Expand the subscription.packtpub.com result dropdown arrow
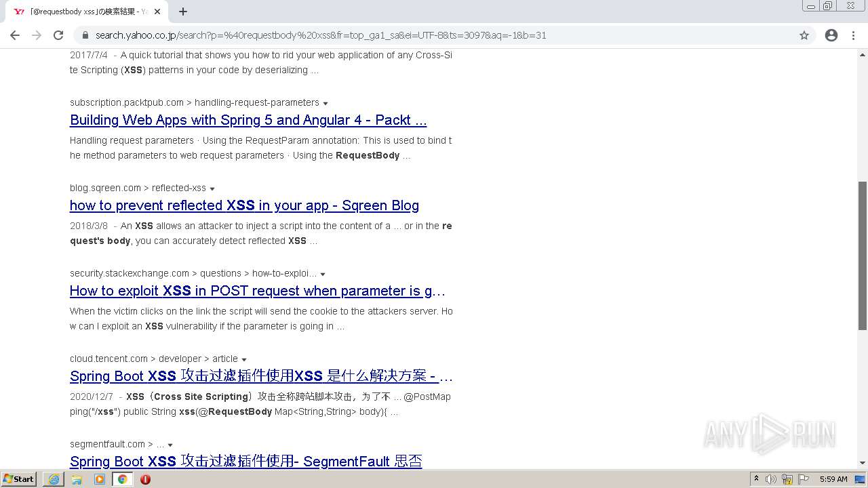868x488 pixels. coord(325,104)
